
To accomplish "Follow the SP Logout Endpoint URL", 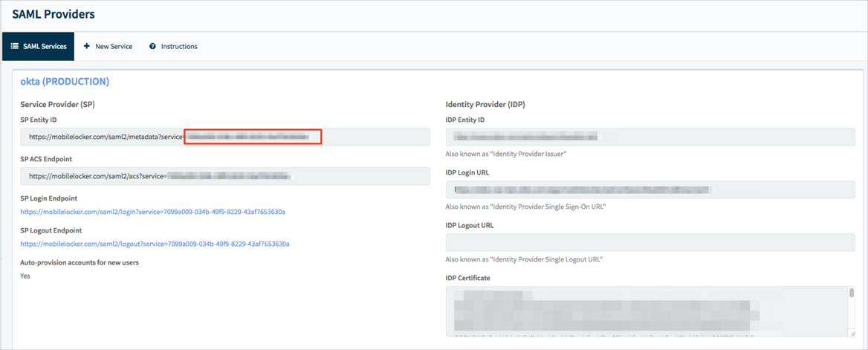I will tap(155, 244).
